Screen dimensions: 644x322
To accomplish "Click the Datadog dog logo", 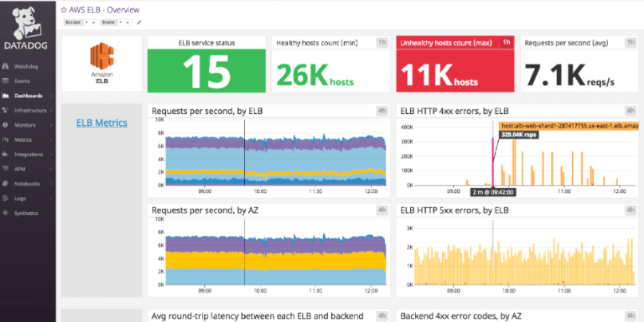I will click(x=27, y=24).
